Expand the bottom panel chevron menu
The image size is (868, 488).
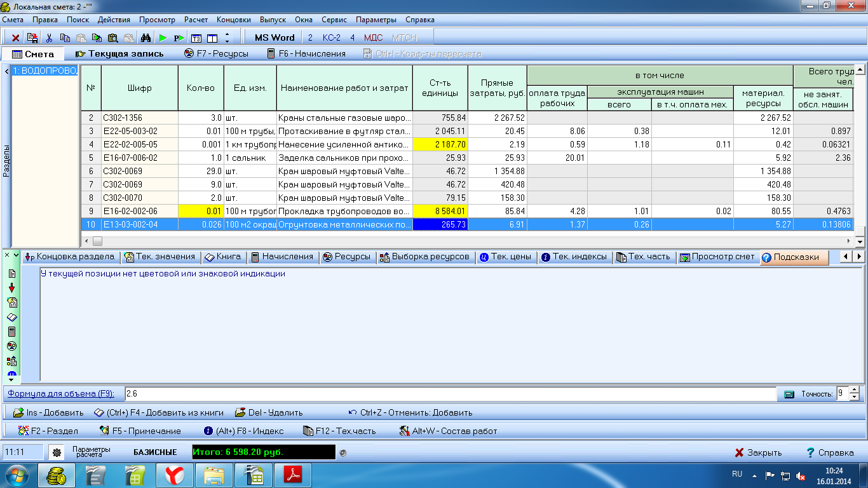pyautogui.click(x=16, y=255)
